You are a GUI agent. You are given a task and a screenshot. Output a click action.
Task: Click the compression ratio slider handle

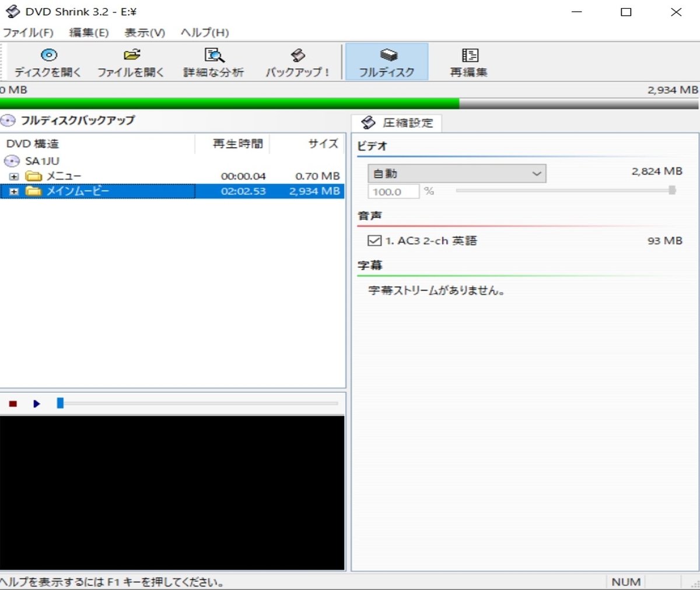click(x=672, y=190)
